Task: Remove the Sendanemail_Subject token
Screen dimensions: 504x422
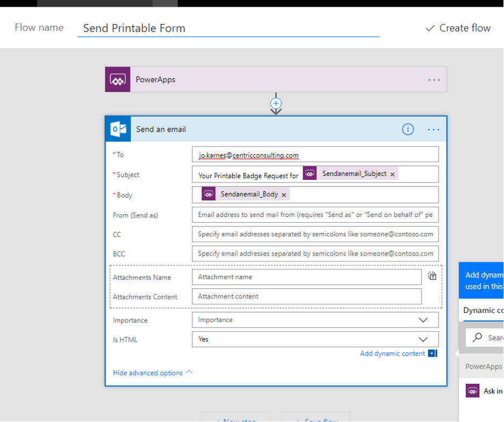Action: click(393, 174)
